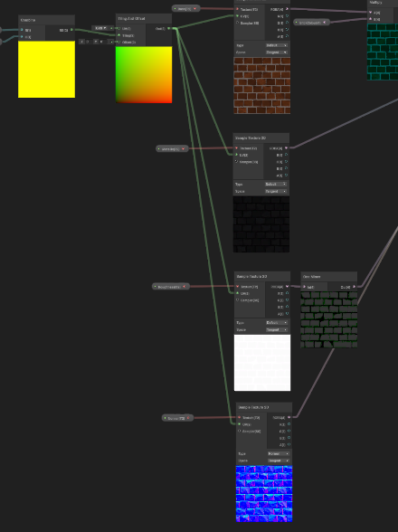Select the One Minus node title bar
Image resolution: width=398 pixels, height=532 pixels.
click(328, 277)
